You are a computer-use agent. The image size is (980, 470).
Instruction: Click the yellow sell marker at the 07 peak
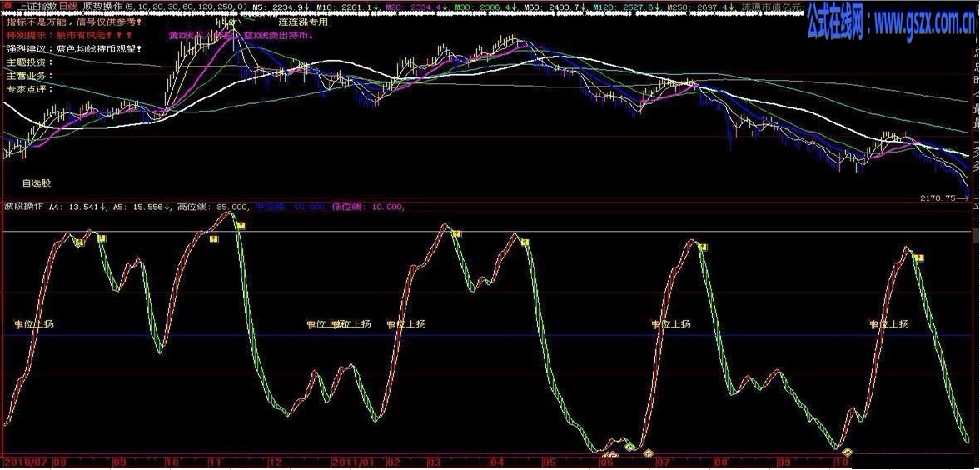[703, 247]
